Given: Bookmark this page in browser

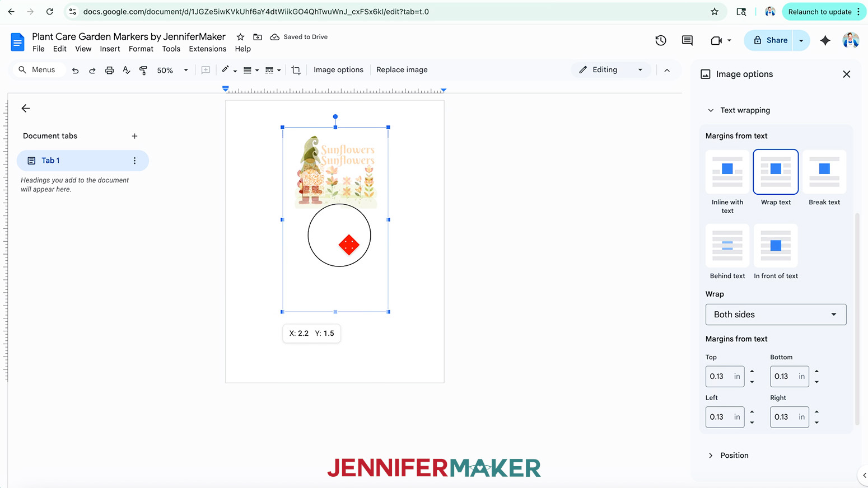Looking at the screenshot, I should (715, 12).
